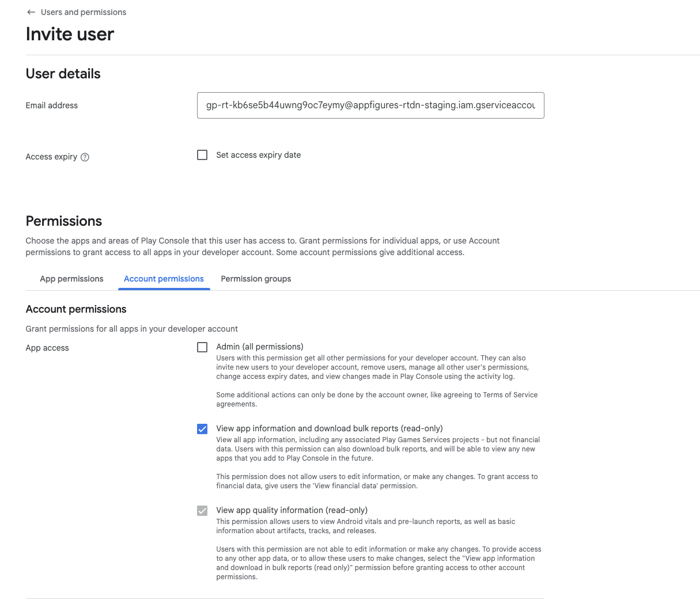This screenshot has height=604, width=700.
Task: Click the "Access expiry" field label
Action: (x=51, y=157)
